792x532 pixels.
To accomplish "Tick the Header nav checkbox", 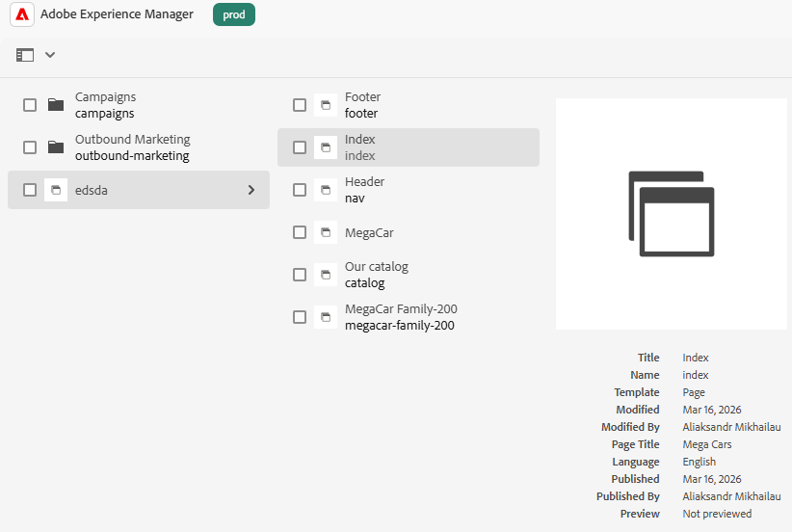I will pos(300,190).
